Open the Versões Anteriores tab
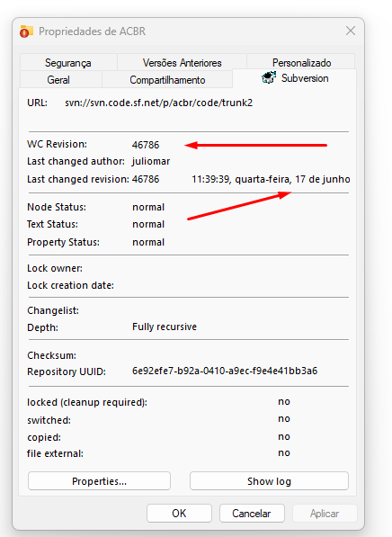Image resolution: width=392 pixels, height=537 pixels. tap(182, 62)
